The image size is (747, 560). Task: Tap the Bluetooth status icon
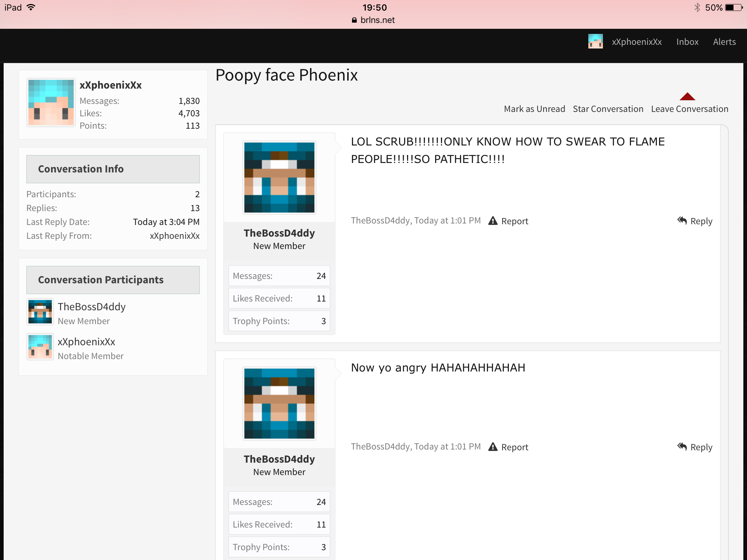click(x=697, y=8)
